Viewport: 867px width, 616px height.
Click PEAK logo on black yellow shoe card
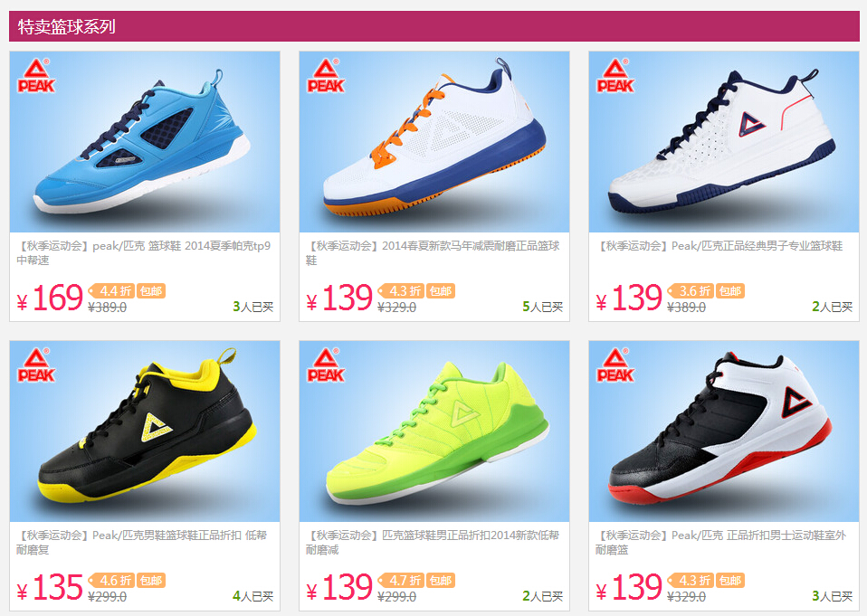36,365
